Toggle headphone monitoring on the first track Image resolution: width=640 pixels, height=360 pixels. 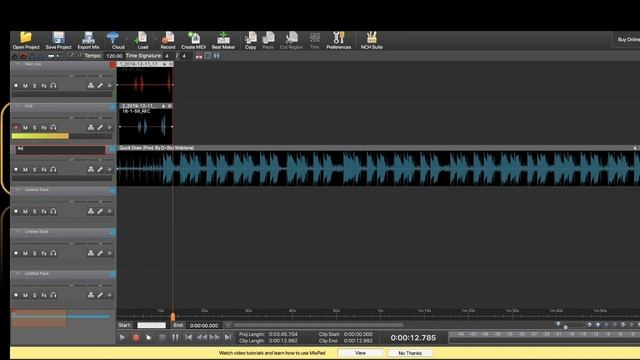[53, 86]
